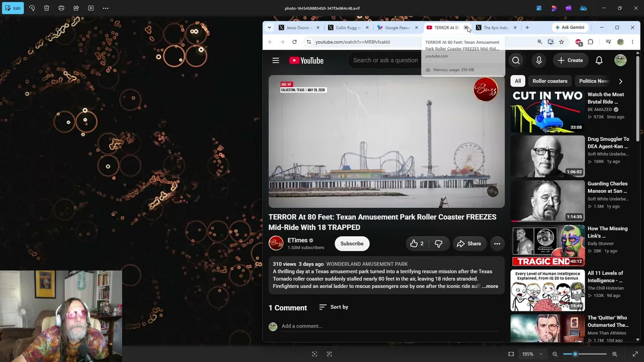Open the TRAGIC END Missing Link thumbnail
This screenshot has height=362, width=644.
548,245
